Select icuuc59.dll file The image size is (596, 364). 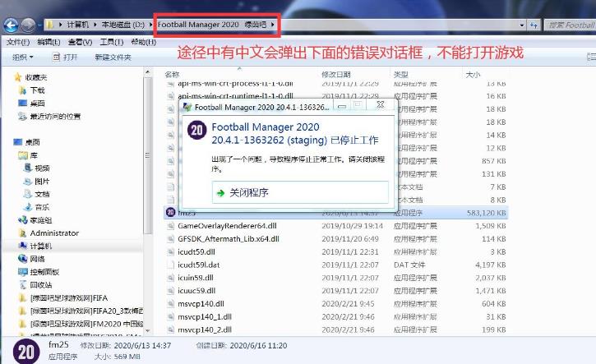(x=196, y=291)
